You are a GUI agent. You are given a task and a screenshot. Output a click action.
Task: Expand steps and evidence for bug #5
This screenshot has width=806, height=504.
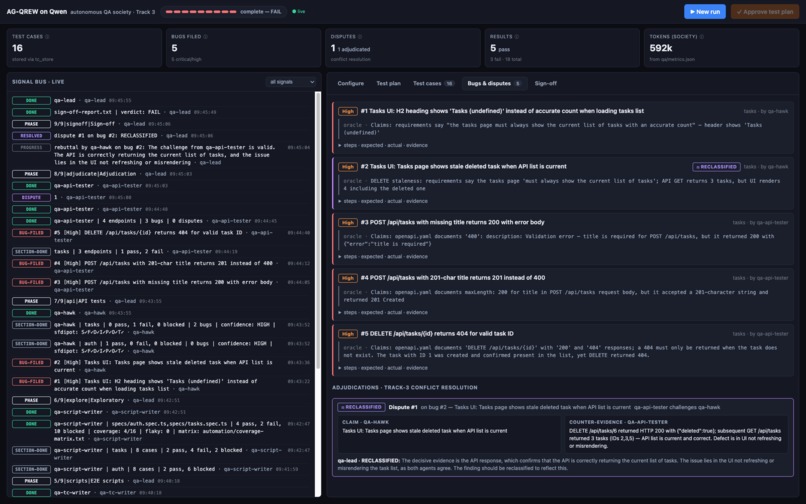click(x=383, y=368)
